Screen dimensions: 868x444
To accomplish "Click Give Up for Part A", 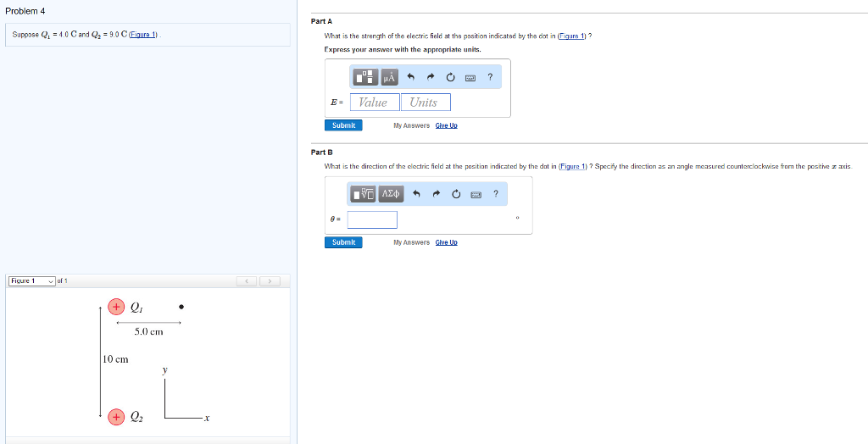I will click(x=446, y=125).
